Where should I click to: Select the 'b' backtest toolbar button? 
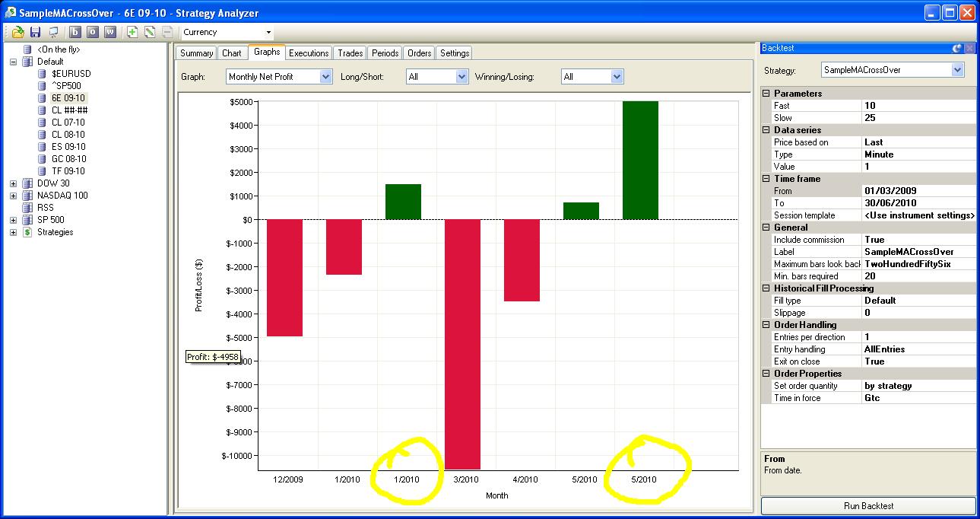click(75, 32)
